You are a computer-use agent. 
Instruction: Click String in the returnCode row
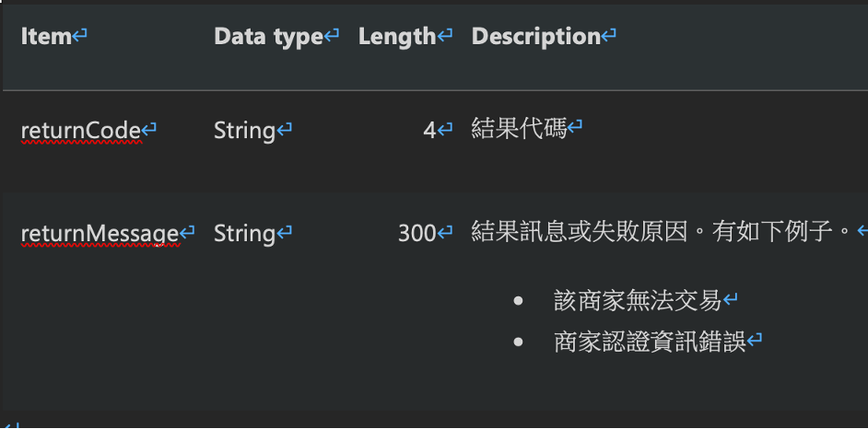tap(245, 131)
